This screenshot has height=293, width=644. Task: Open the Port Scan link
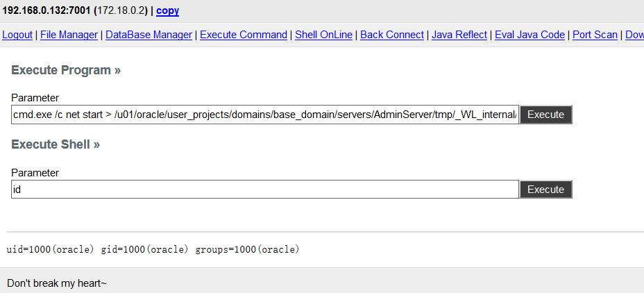click(x=595, y=35)
